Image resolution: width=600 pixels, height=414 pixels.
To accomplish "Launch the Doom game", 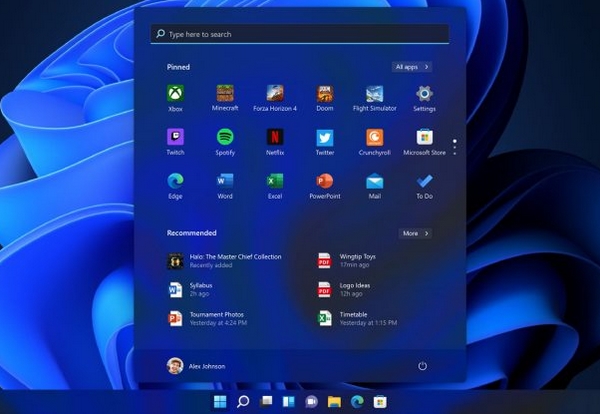I will pos(325,98).
